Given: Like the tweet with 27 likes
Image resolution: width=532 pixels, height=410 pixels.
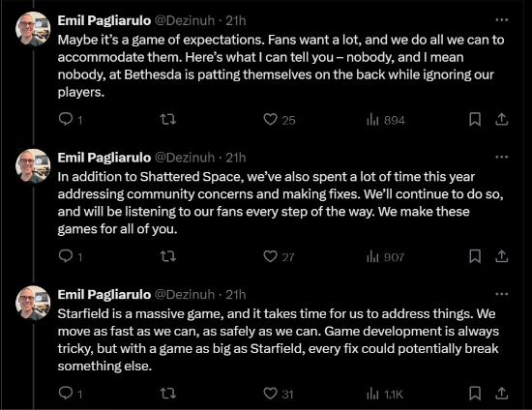Looking at the screenshot, I should [279, 256].
